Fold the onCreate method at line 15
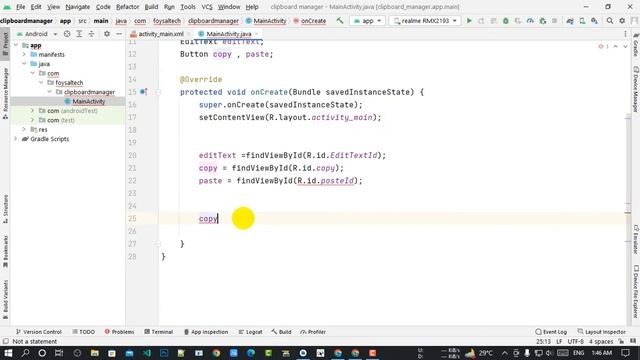640x360 pixels. [158, 92]
